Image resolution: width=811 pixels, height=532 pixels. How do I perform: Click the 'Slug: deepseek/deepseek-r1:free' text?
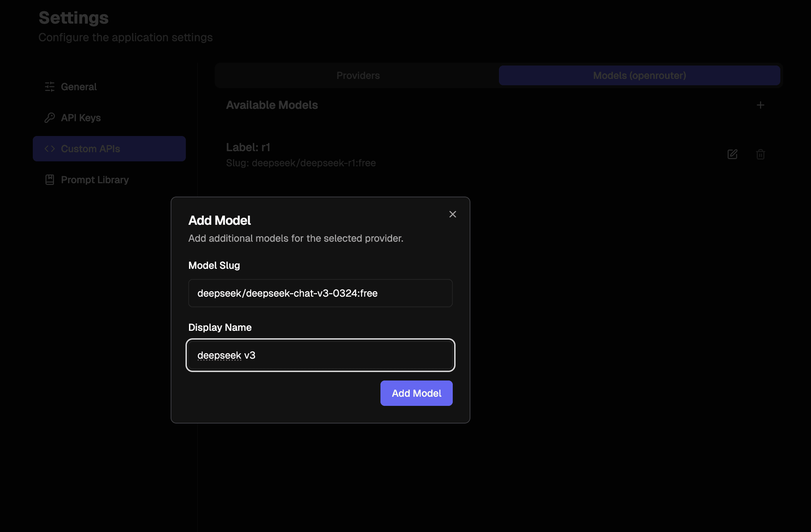[301, 163]
